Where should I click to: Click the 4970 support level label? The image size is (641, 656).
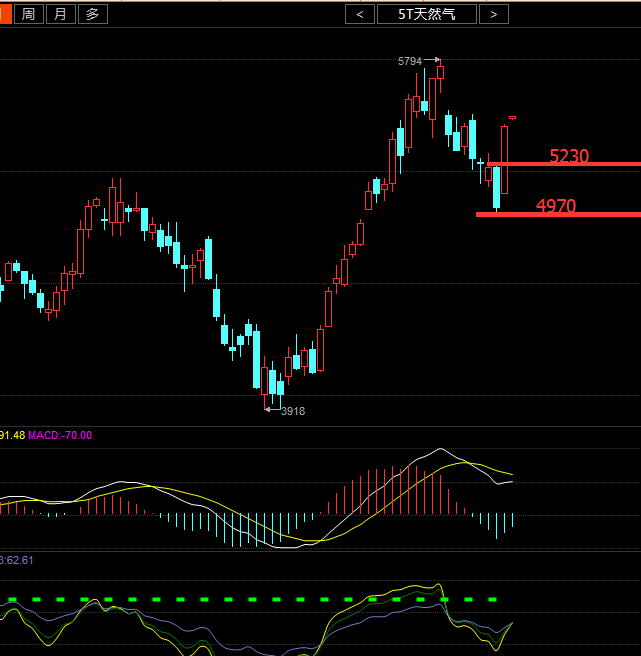point(556,205)
